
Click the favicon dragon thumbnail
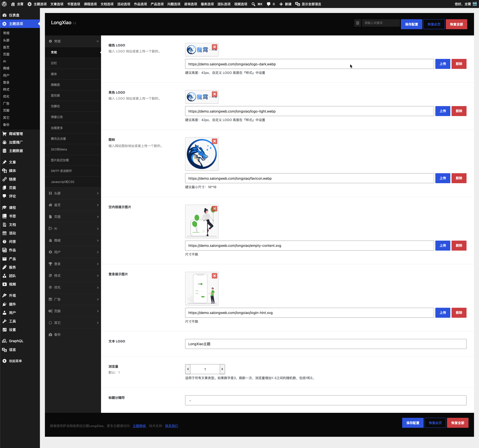202,154
